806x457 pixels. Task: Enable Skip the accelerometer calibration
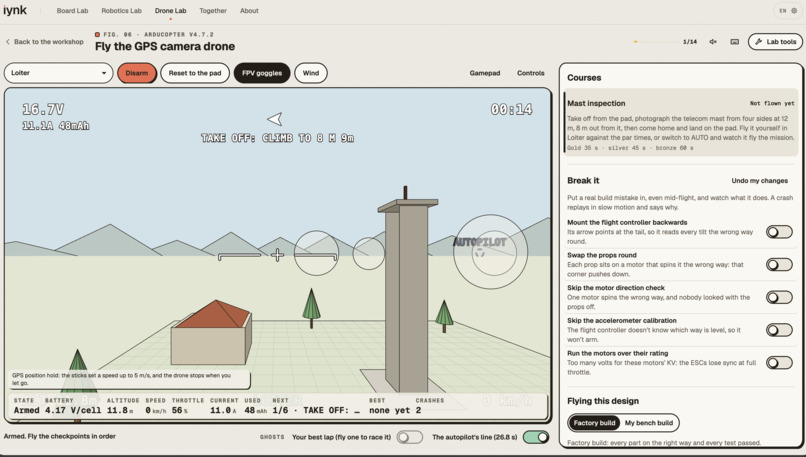pyautogui.click(x=779, y=330)
